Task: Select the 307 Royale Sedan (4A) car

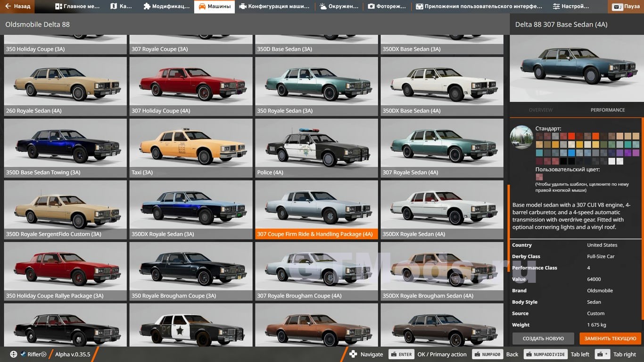Action: tap(442, 148)
